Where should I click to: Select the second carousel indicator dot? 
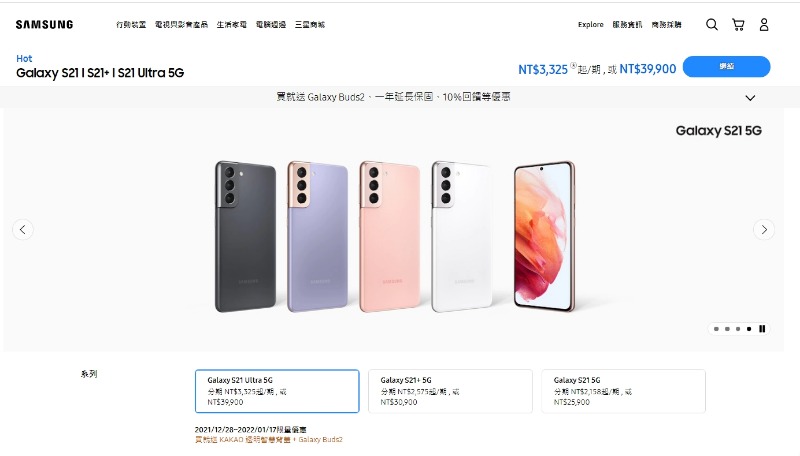point(727,329)
